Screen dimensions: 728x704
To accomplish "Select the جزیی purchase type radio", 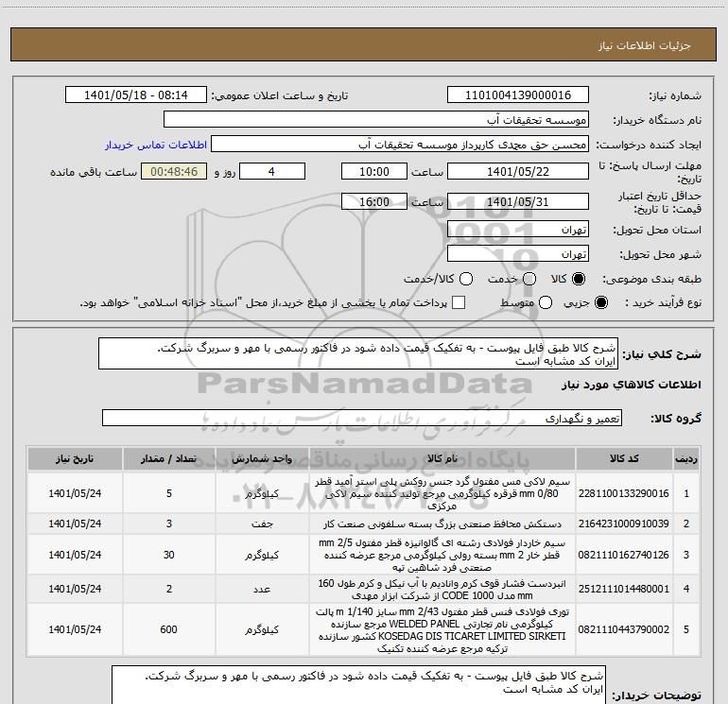I will pyautogui.click(x=600, y=302).
